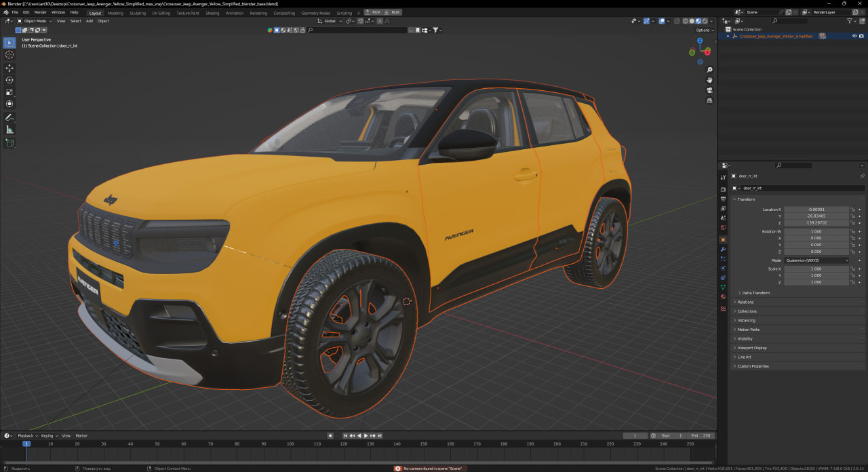Switch to wireframe viewport shading
The height and width of the screenshot is (472, 868).
(x=686, y=21)
